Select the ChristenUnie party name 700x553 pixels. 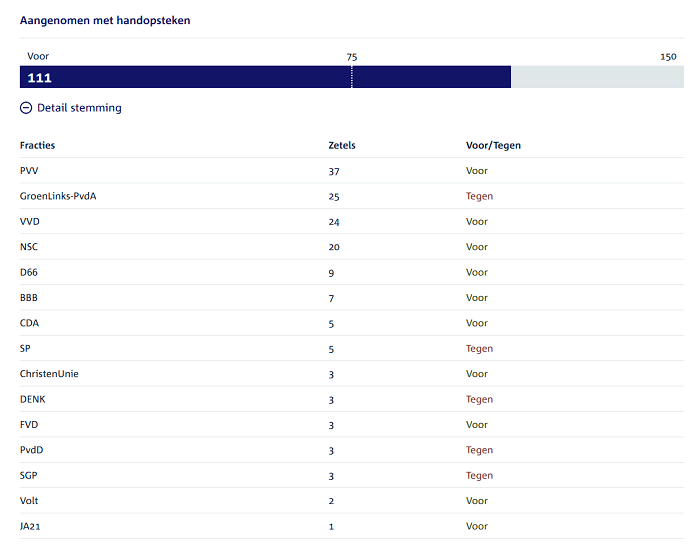pyautogui.click(x=49, y=374)
